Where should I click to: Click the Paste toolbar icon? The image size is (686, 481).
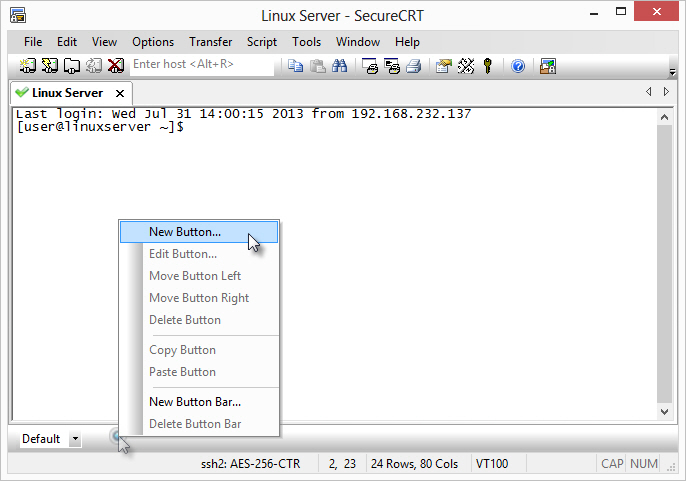[318, 66]
